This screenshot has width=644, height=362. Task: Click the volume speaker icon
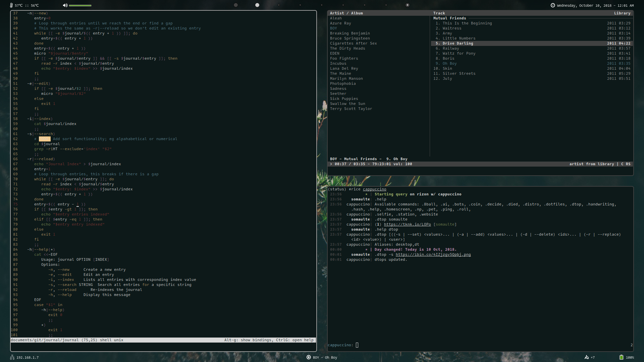pos(65,5)
